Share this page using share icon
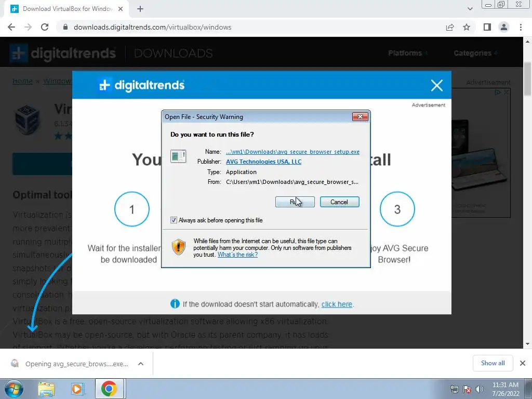 pyautogui.click(x=450, y=27)
